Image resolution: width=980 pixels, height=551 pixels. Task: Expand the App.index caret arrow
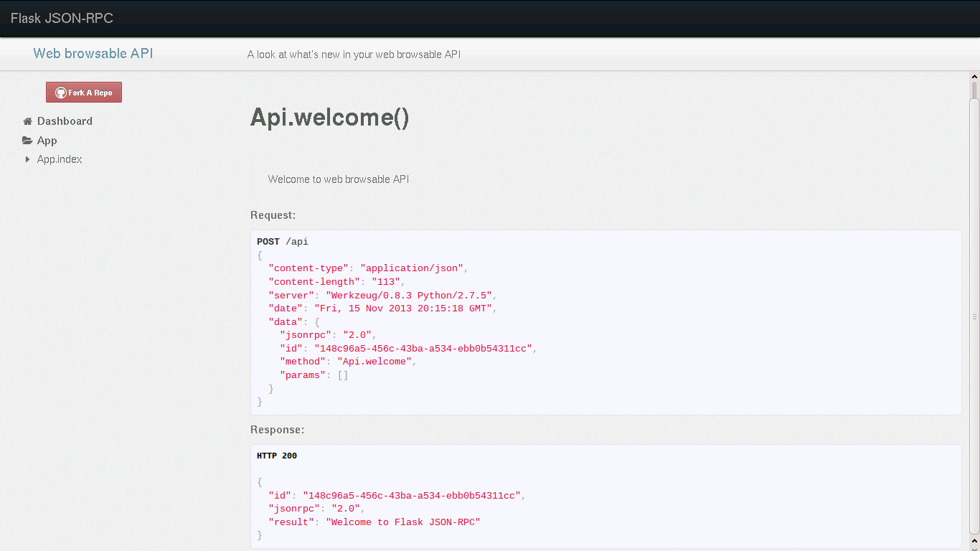(x=27, y=159)
